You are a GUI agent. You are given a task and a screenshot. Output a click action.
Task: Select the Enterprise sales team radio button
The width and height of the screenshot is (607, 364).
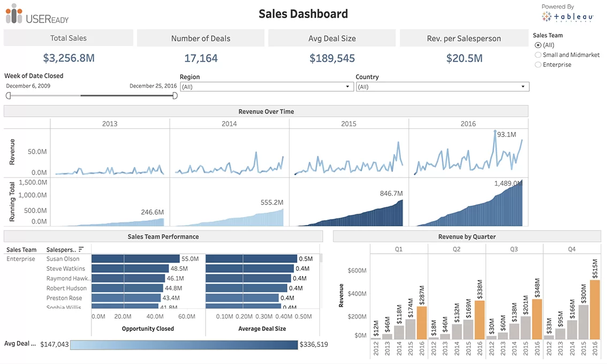point(538,65)
